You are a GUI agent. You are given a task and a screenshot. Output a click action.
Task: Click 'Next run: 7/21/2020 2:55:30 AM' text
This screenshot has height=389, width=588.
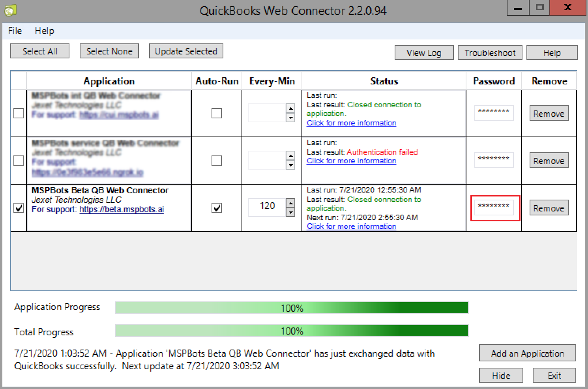362,217
